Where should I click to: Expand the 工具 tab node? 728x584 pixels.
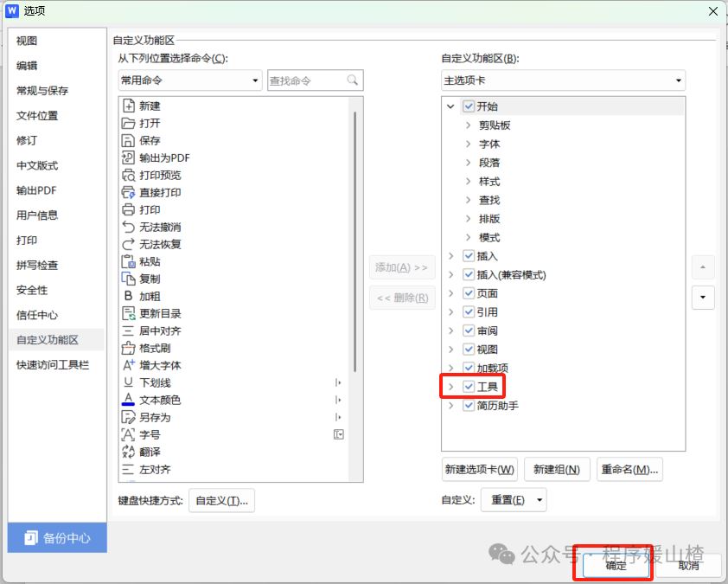(x=450, y=387)
